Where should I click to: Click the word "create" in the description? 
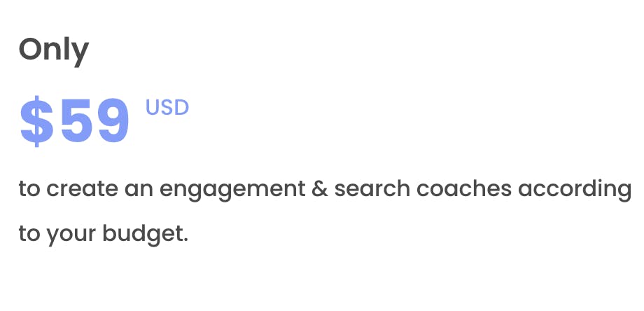coord(83,189)
